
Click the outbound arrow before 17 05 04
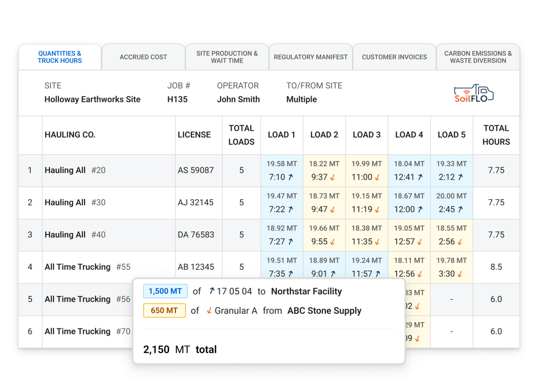[212, 291]
